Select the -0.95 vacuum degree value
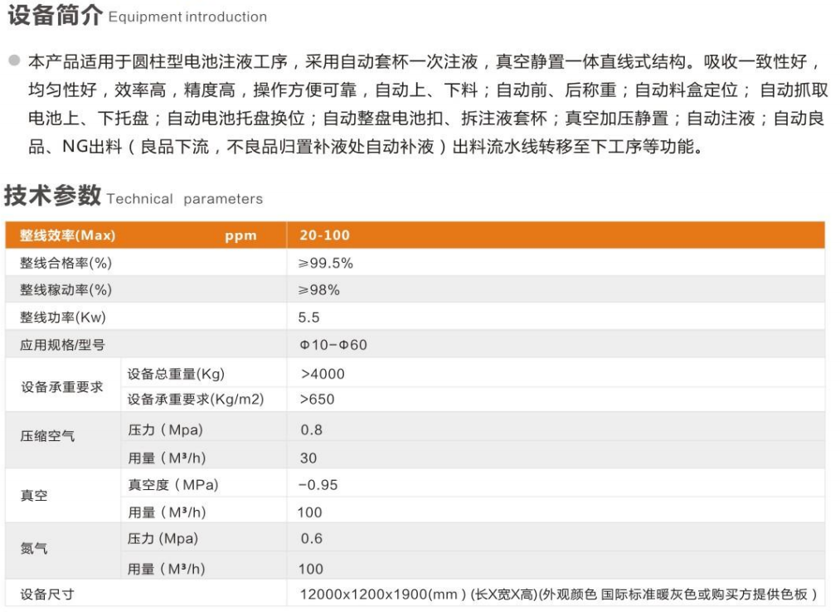Image resolution: width=840 pixels, height=616 pixels. (318, 485)
